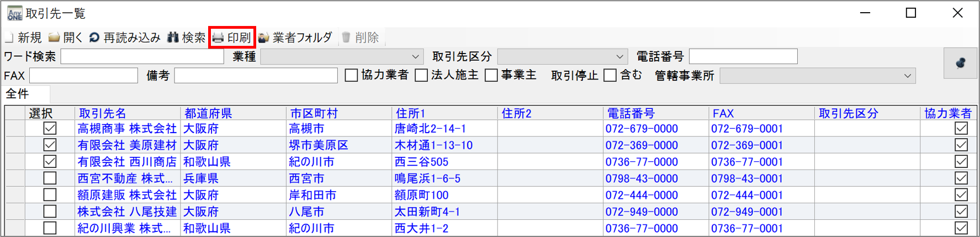
Task: Check the 取引停止 含む checkbox
Action: 610,76
